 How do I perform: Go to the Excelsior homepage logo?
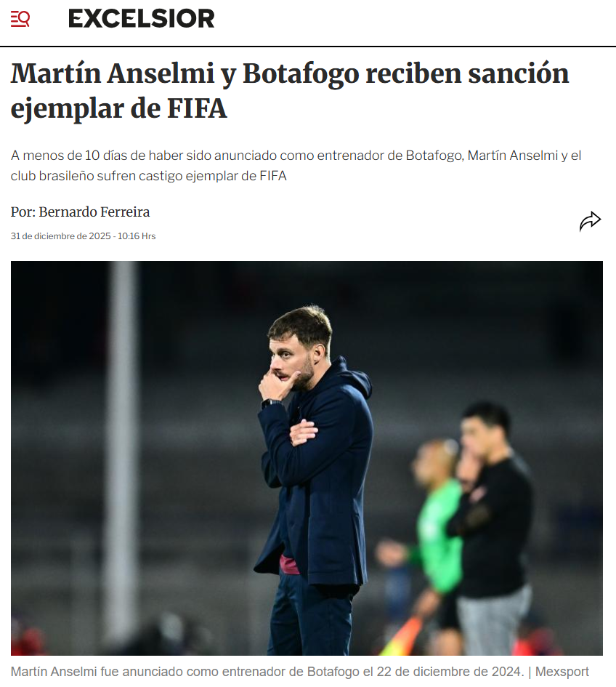142,18
